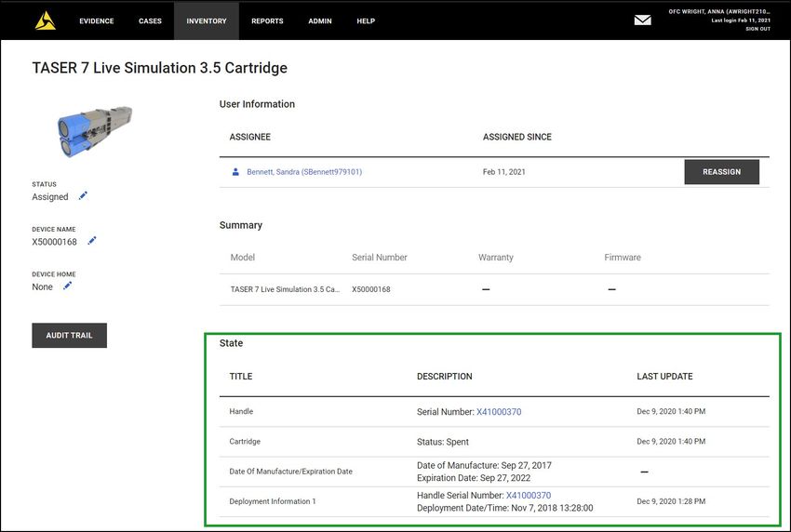791x532 pixels.
Task: Click the Handle row title
Action: 241,411
